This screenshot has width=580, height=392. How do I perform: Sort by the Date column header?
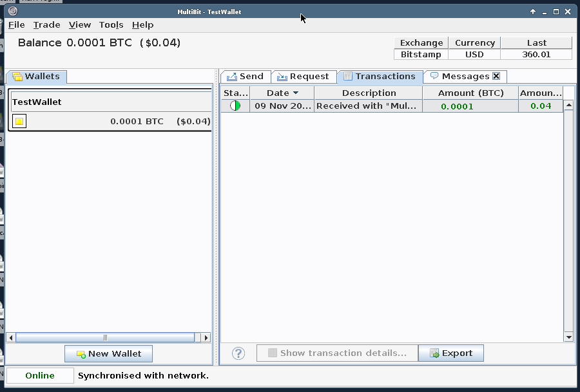282,93
